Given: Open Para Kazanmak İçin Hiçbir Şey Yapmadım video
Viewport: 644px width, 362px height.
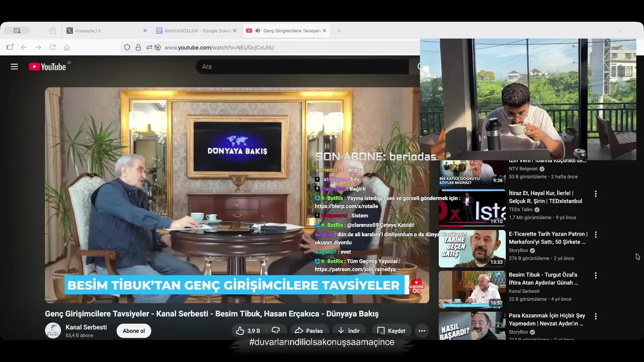Looking at the screenshot, I should click(547, 319).
